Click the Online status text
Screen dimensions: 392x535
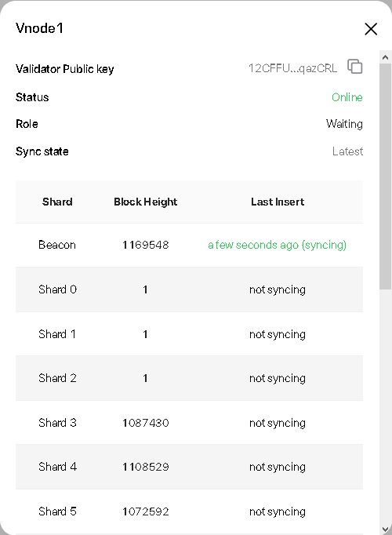(x=347, y=97)
